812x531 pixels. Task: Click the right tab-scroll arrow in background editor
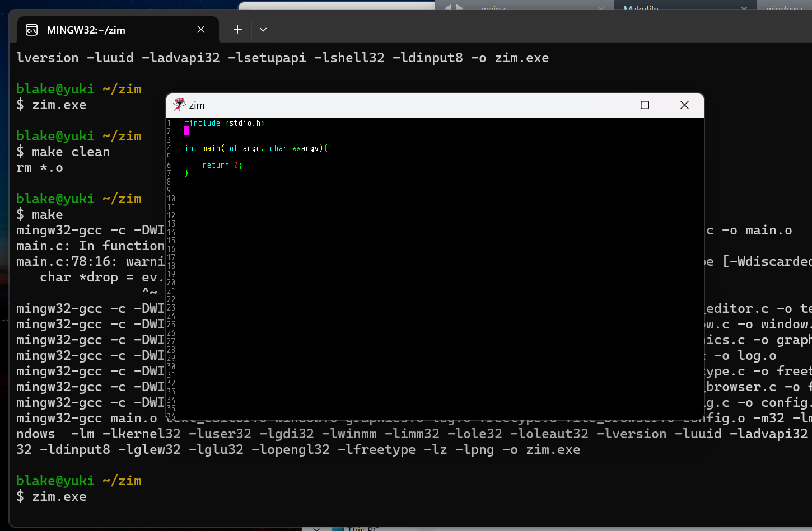[460, 7]
